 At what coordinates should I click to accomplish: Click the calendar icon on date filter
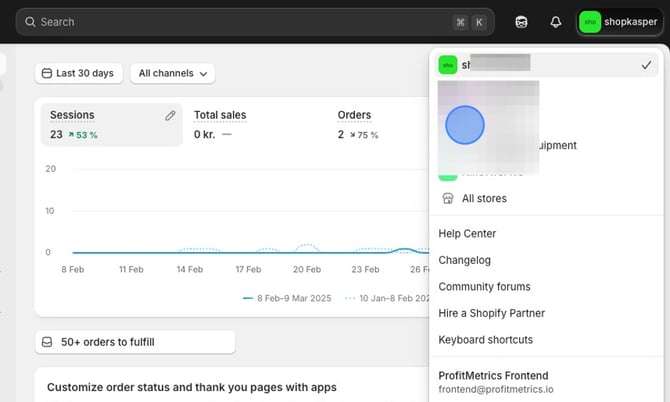(47, 73)
